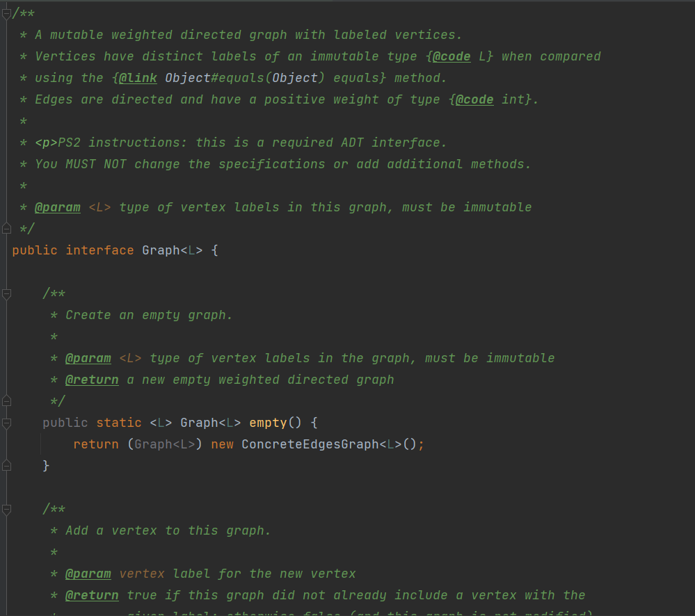The image size is (695, 616).
Task: Click the interface keyword
Action: point(99,250)
